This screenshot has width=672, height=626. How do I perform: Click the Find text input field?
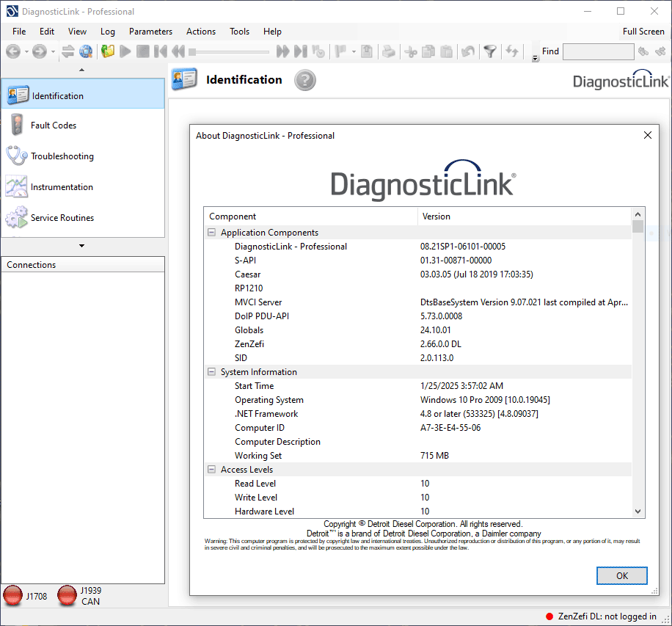click(599, 51)
